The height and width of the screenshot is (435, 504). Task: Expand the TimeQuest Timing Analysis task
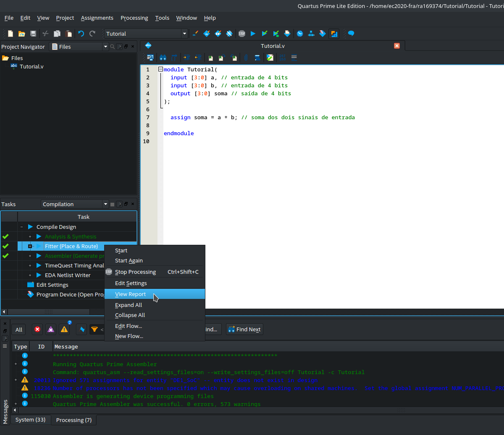click(30, 265)
